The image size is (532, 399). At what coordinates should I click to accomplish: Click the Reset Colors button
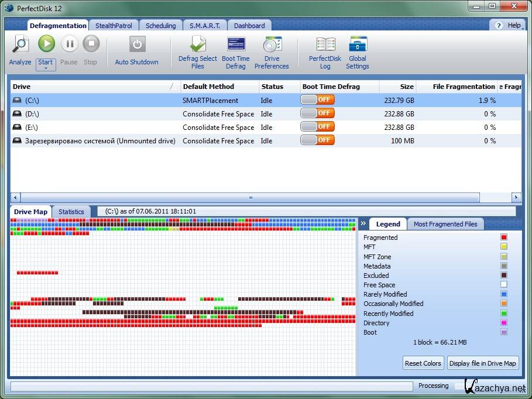(423, 363)
